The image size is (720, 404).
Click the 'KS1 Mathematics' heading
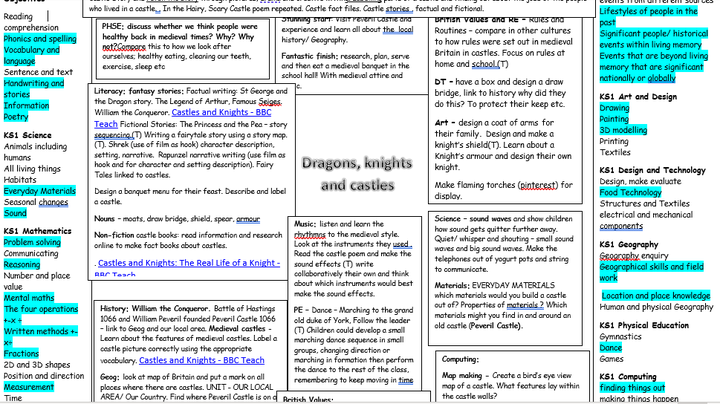(x=38, y=231)
